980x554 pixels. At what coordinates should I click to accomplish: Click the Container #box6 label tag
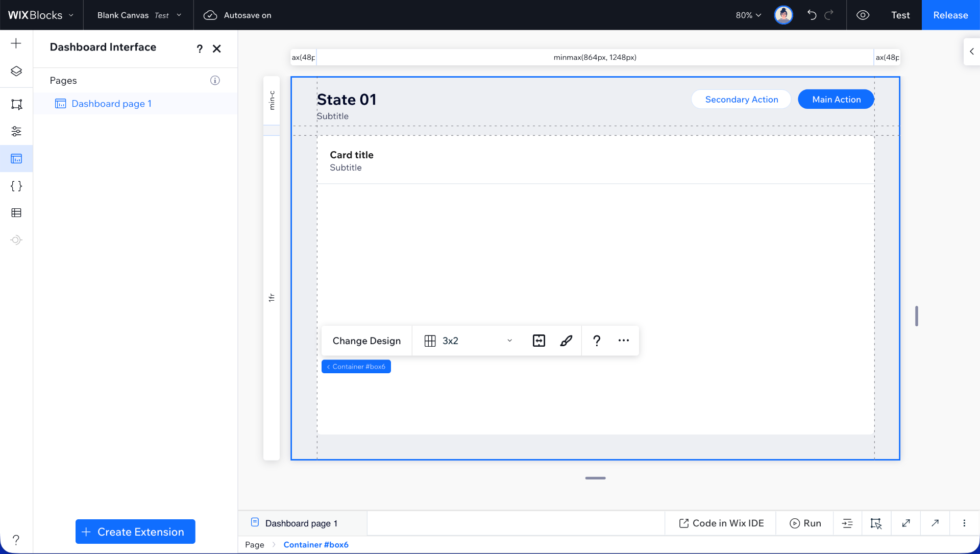[x=356, y=367]
